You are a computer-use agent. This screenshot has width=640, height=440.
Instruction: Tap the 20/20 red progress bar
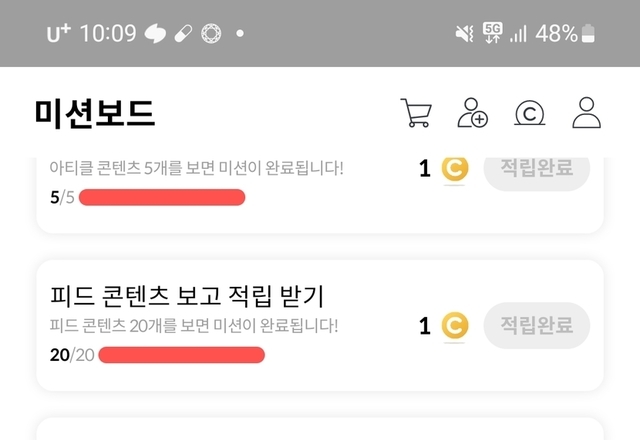pyautogui.click(x=181, y=355)
